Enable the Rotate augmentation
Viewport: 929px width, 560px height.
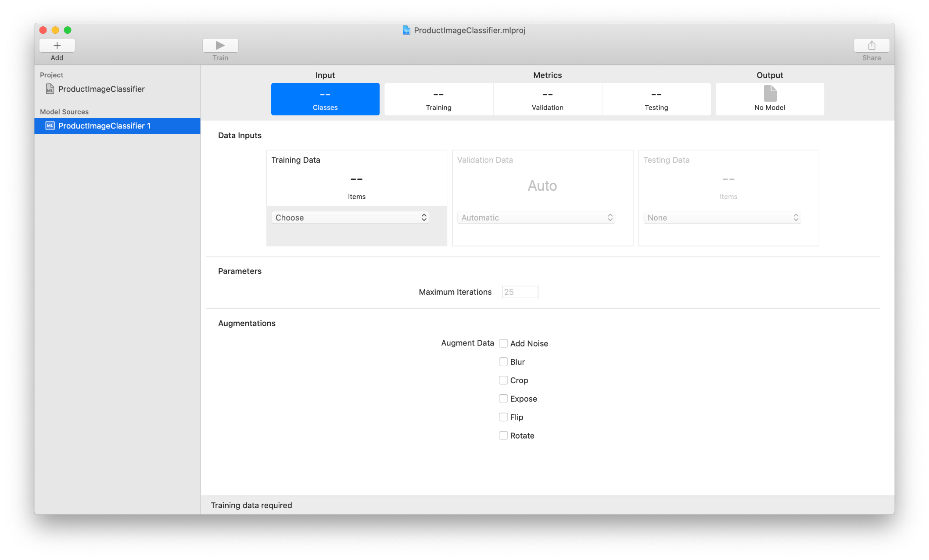503,435
